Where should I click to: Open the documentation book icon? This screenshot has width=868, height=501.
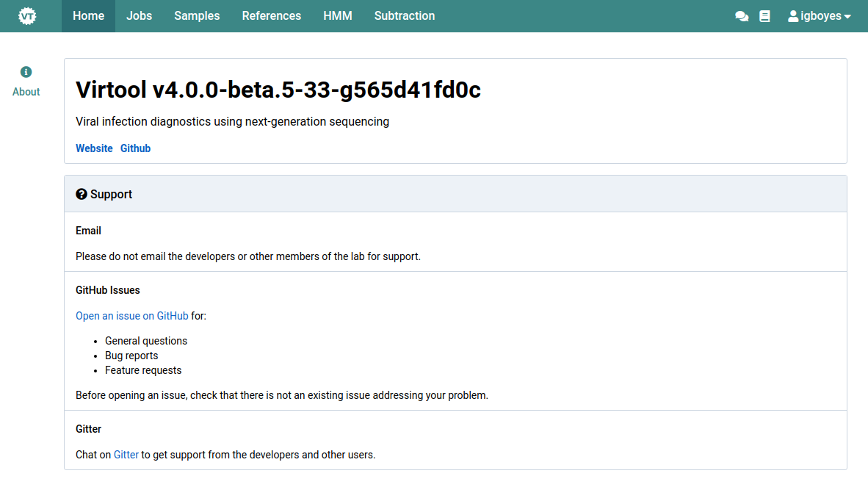(x=764, y=15)
